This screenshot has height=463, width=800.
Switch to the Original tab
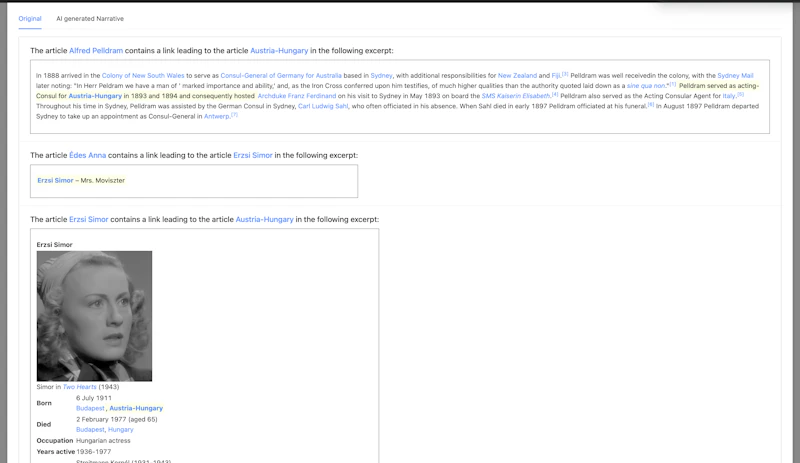click(x=30, y=19)
